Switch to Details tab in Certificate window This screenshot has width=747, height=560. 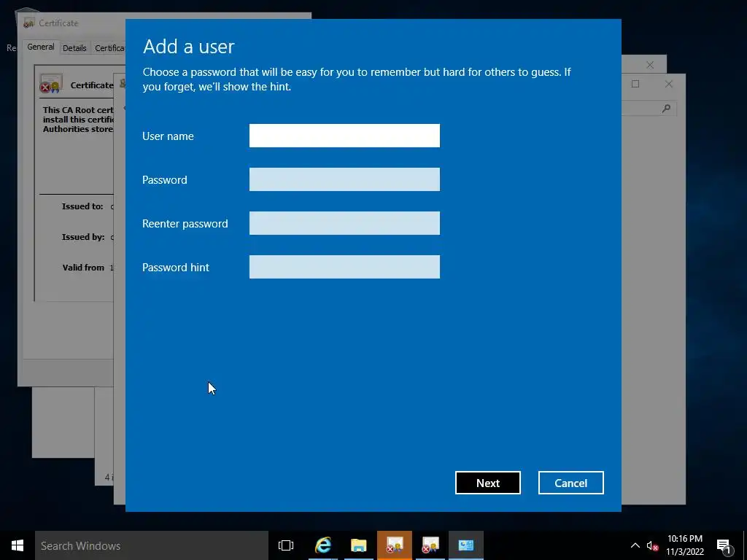[74, 48]
